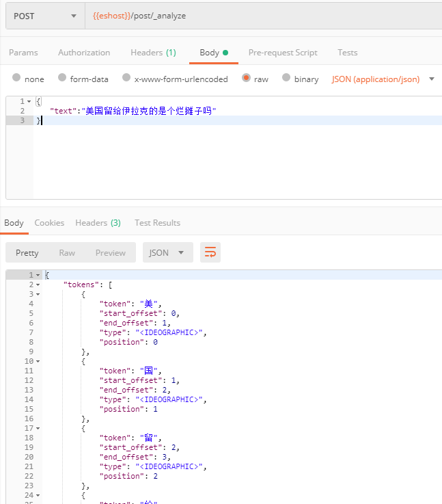
Task: Click the "start_offset": 0 line
Action: point(139,313)
